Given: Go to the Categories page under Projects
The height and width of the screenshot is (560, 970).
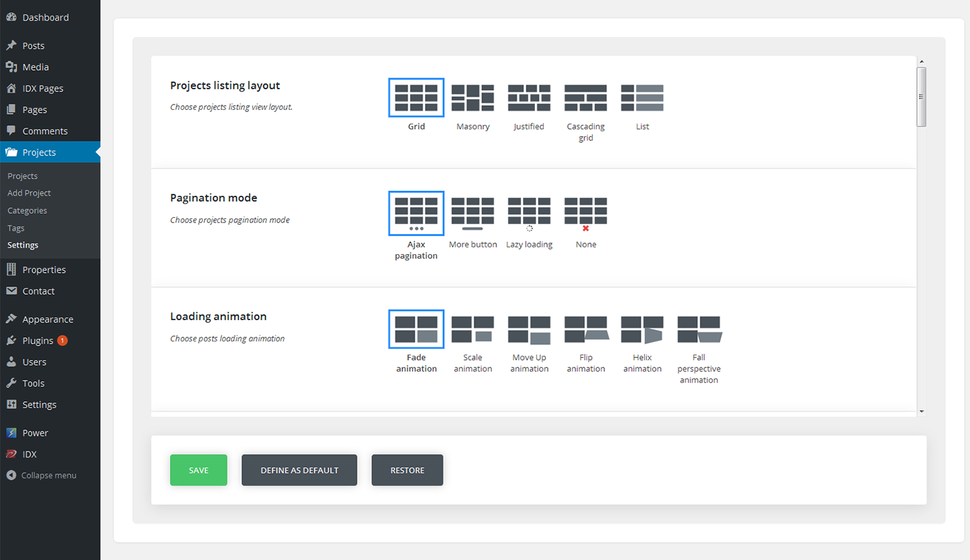Looking at the screenshot, I should (x=27, y=210).
